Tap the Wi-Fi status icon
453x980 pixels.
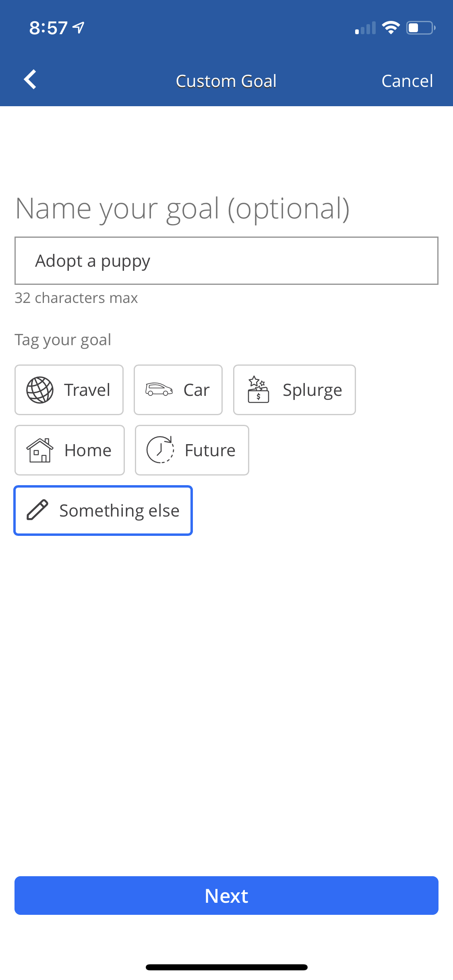tap(391, 28)
